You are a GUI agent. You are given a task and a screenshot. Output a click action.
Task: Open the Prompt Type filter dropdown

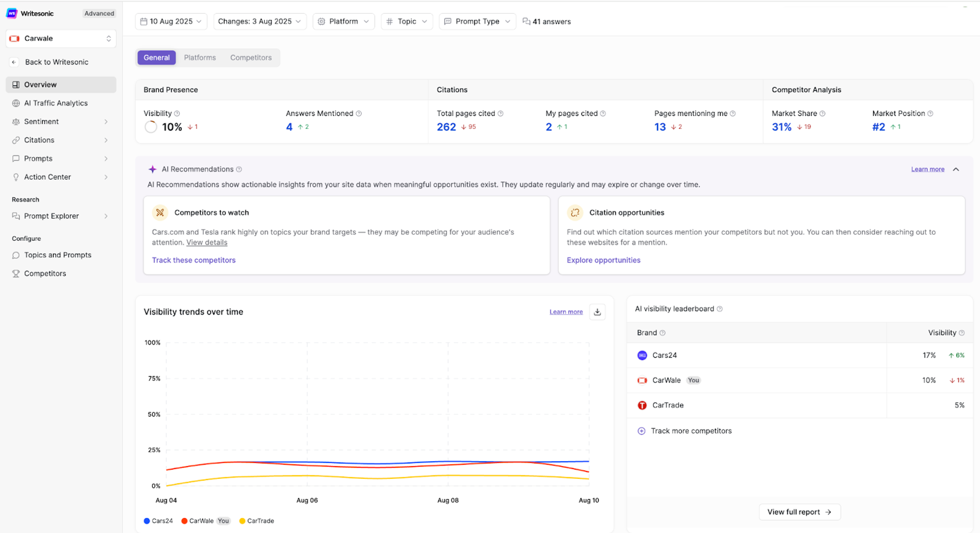(477, 21)
